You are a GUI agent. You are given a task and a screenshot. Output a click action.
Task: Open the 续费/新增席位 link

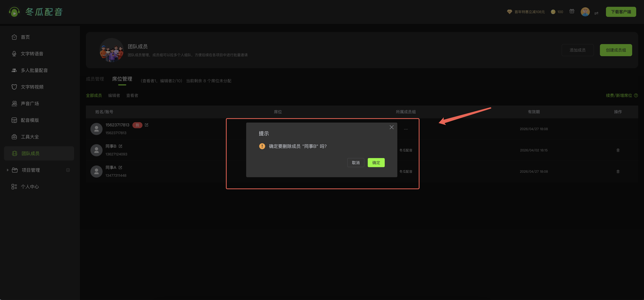(619, 95)
